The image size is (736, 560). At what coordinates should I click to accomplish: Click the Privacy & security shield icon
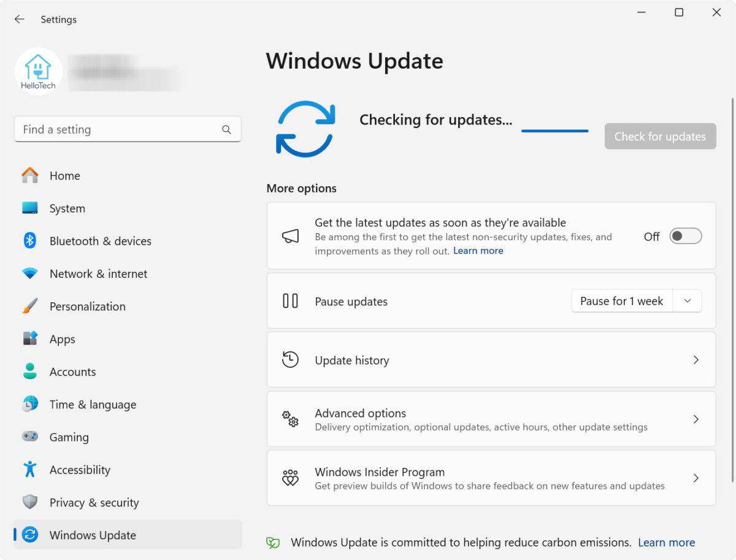pos(29,502)
